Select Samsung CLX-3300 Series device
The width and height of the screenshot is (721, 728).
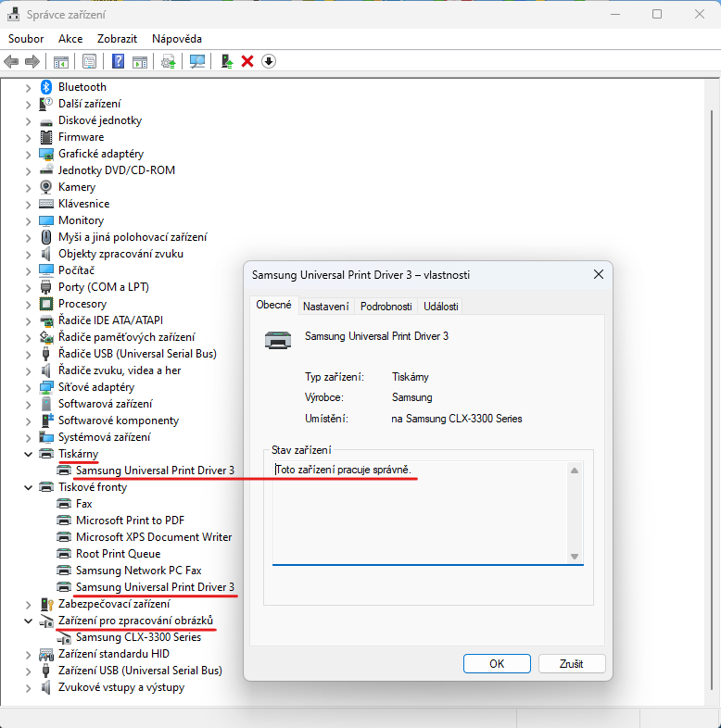coord(138,637)
